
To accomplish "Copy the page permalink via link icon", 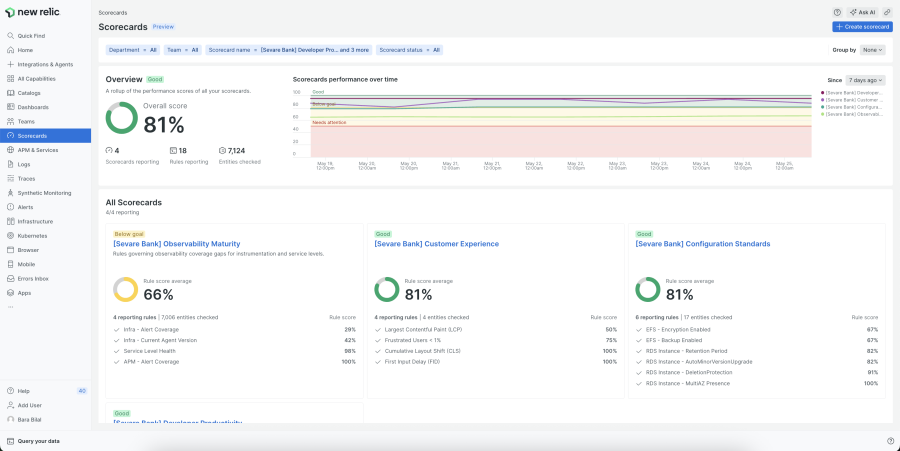I will (887, 12).
